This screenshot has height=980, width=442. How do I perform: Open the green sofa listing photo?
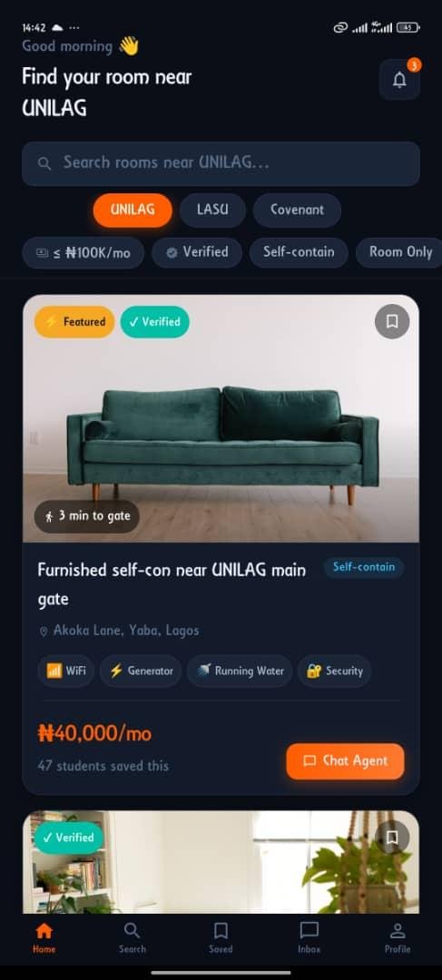tap(221, 418)
